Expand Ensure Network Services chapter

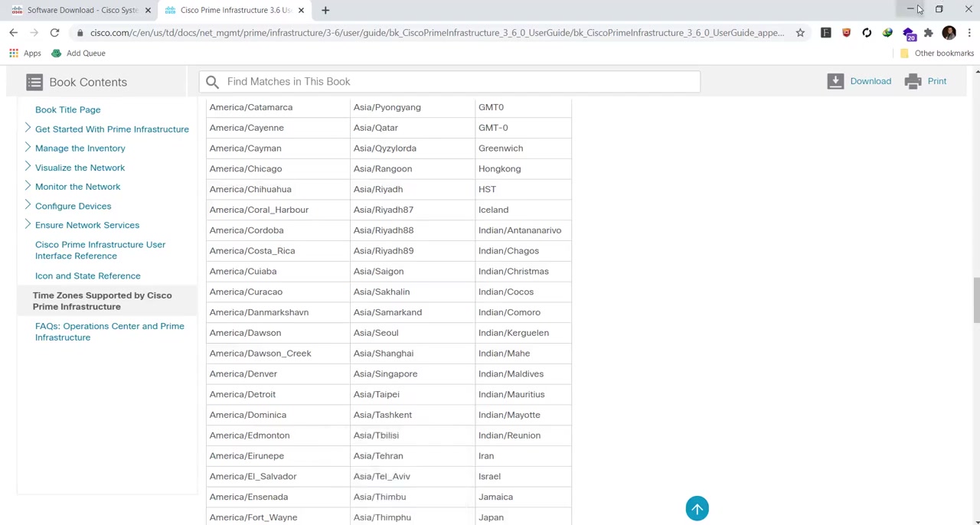[28, 224]
